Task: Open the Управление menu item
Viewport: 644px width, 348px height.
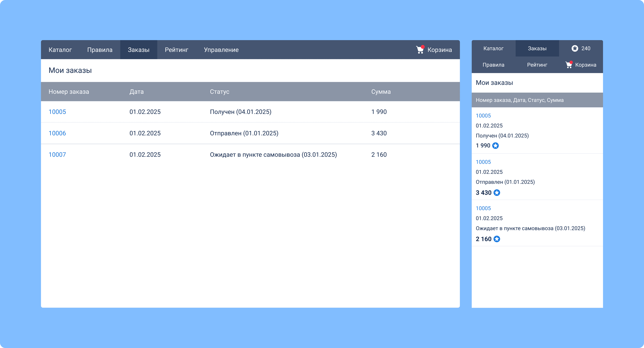Action: coord(221,50)
